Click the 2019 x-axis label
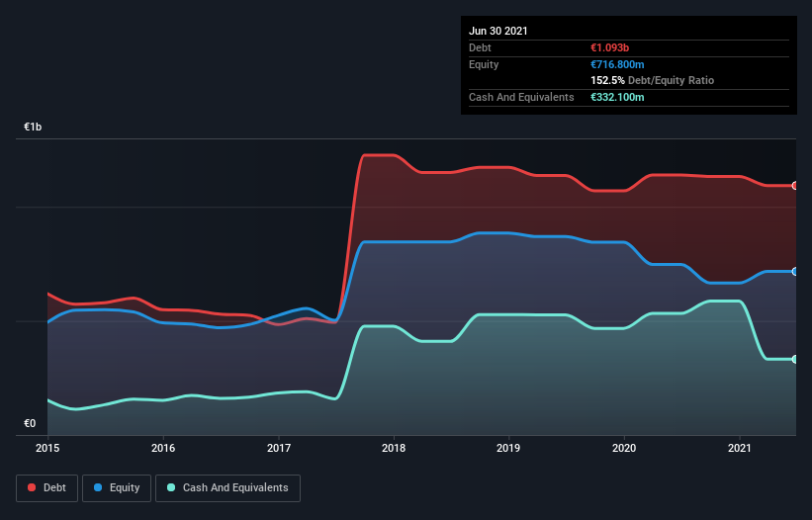This screenshot has height=520, width=812. point(508,448)
